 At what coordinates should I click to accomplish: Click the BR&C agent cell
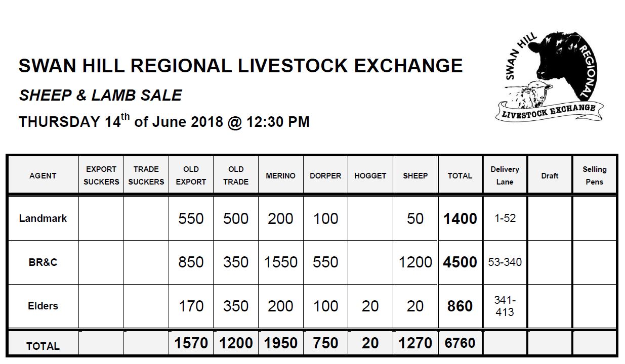43,262
